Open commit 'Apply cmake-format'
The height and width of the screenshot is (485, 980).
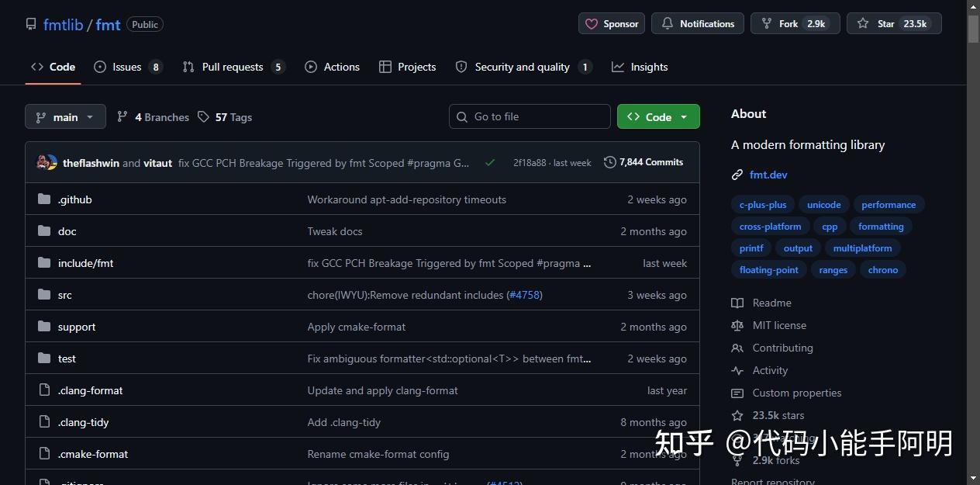(x=357, y=327)
